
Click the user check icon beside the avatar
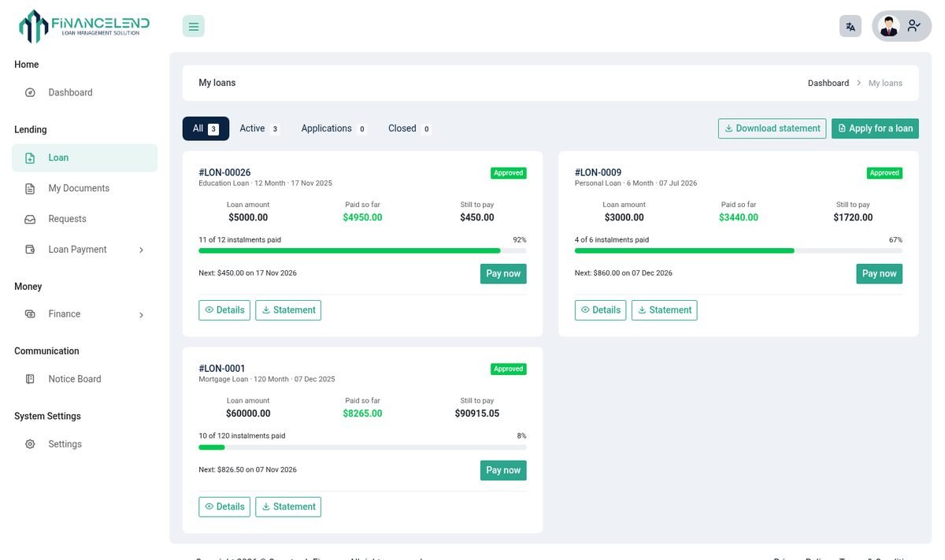(x=913, y=26)
